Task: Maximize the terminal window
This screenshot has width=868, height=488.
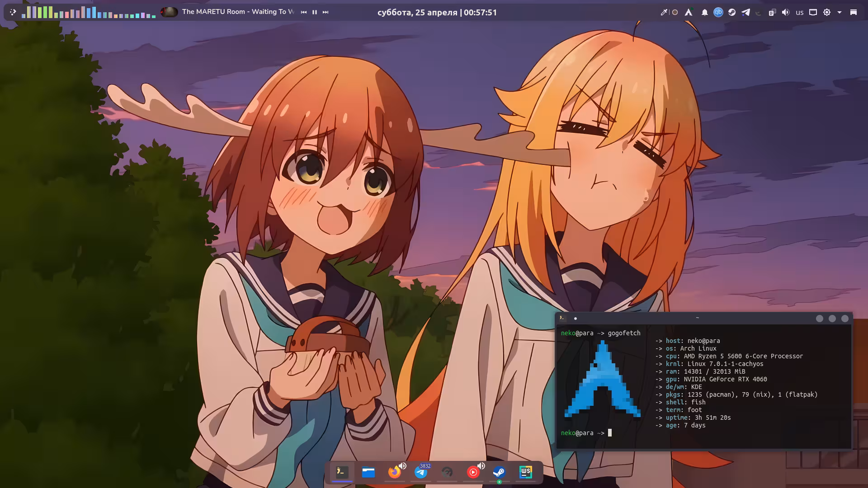Action: coord(832,319)
